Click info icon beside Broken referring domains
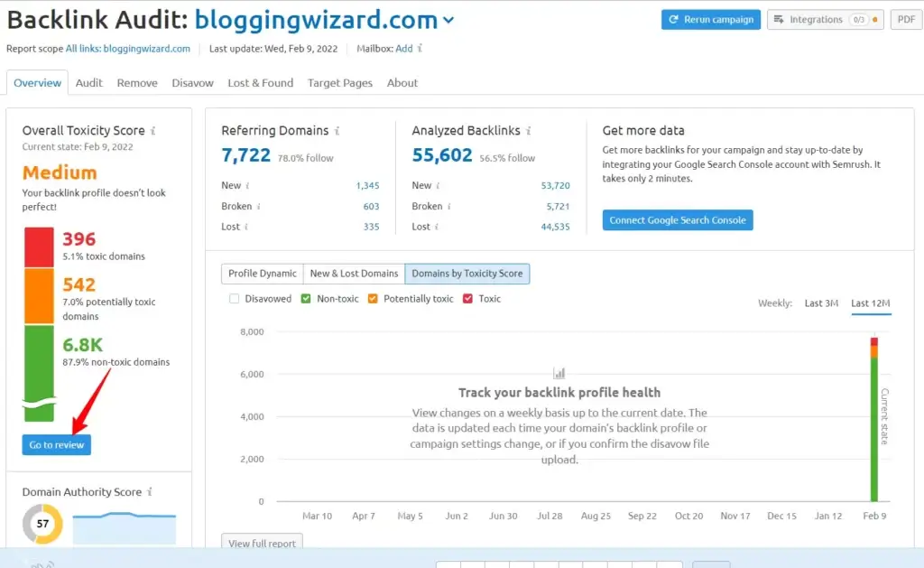924x568 pixels. [x=247, y=206]
